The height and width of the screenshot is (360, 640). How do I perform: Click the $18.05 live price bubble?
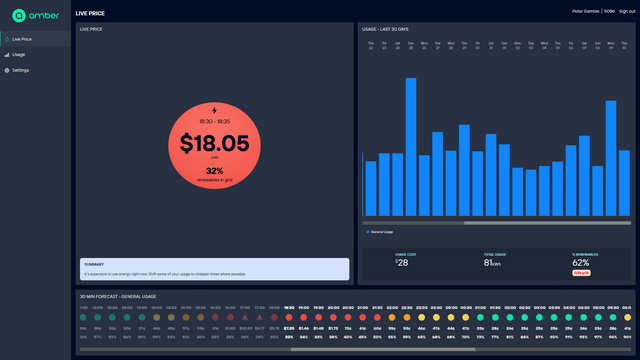click(x=214, y=145)
